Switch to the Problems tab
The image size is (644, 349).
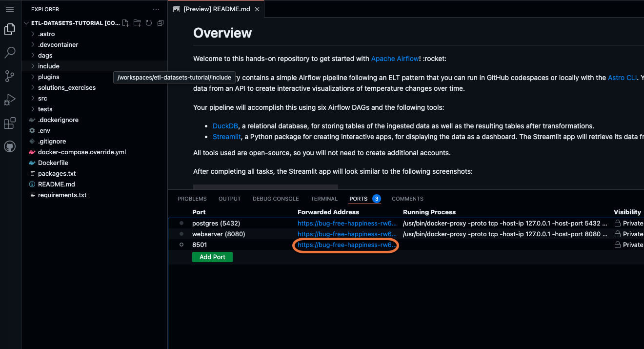tap(192, 198)
